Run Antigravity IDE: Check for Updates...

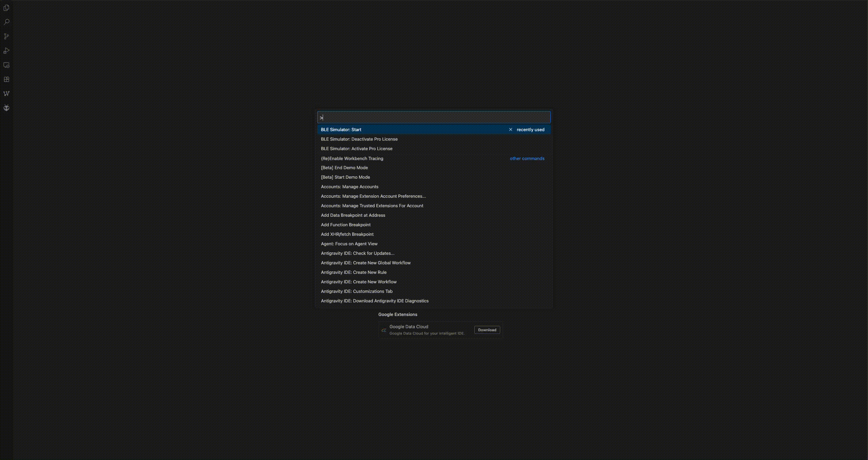434,253
